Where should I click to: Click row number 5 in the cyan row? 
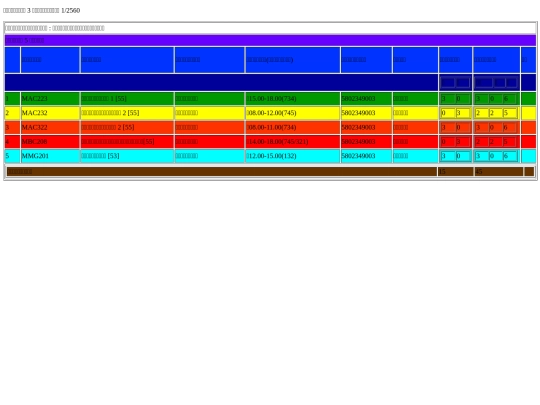(x=7, y=156)
